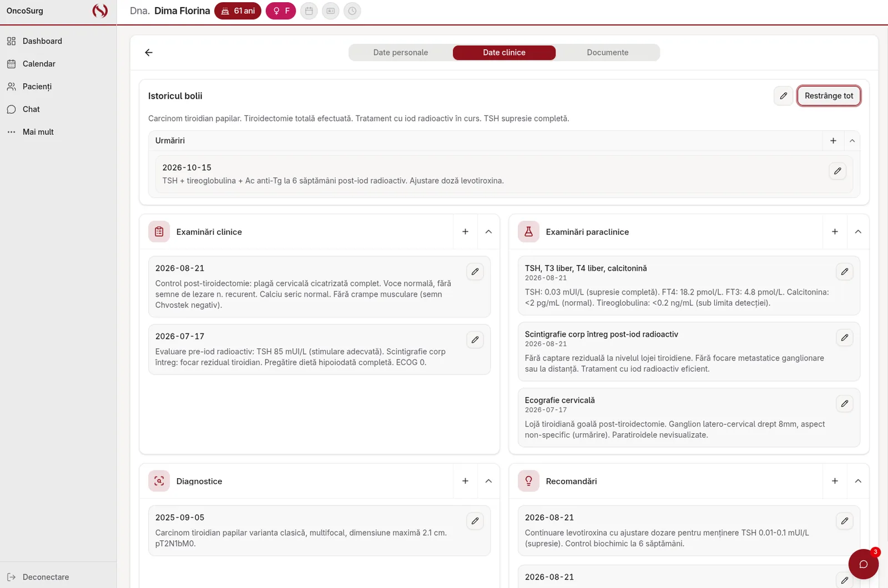This screenshot has width=888, height=588.
Task: Click the Ecografie cervicală title
Action: pos(560,401)
